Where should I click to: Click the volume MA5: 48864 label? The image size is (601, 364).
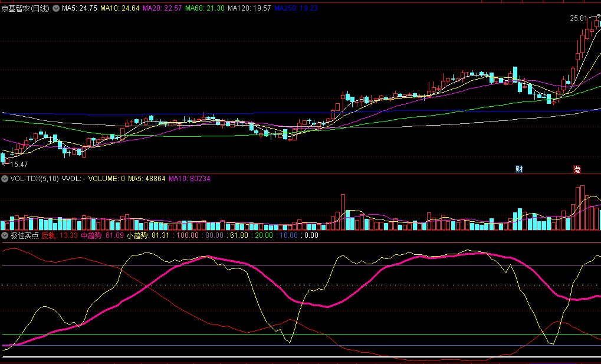147,179
